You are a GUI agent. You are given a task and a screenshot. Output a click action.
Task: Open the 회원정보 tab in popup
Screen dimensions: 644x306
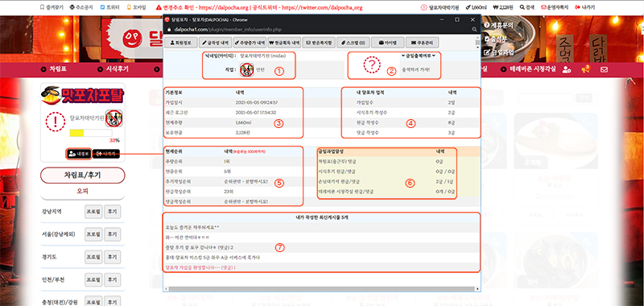click(180, 43)
